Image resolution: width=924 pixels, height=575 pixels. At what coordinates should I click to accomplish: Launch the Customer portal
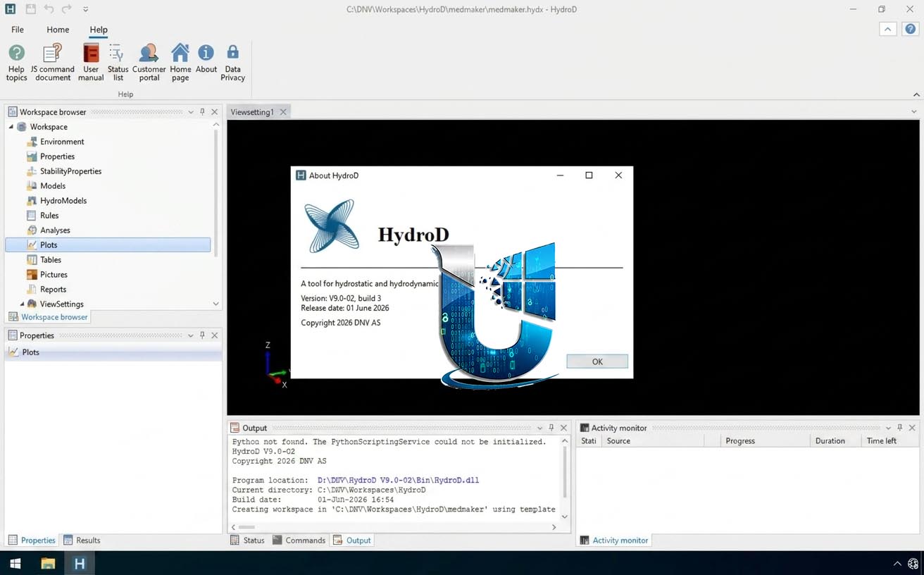tap(149, 62)
